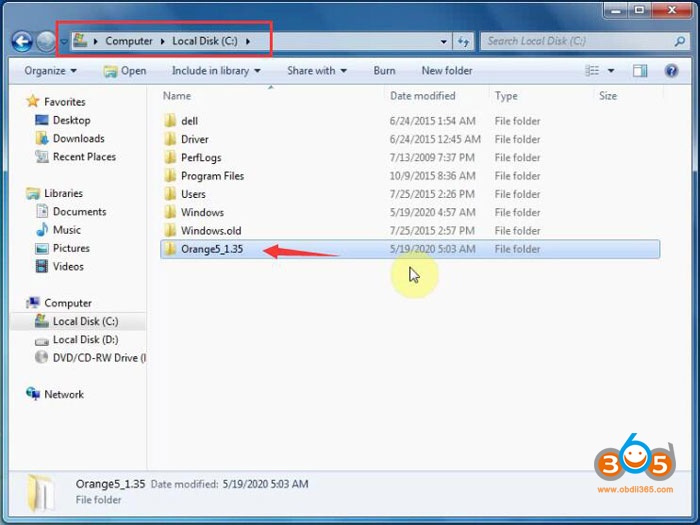Click New folder button
This screenshot has width=700, height=525.
click(x=447, y=71)
